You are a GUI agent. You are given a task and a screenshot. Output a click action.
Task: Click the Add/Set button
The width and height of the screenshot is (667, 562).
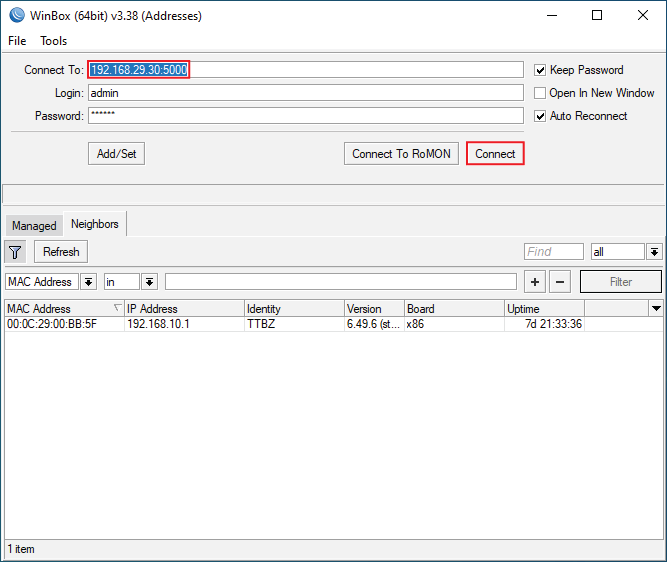click(x=117, y=154)
